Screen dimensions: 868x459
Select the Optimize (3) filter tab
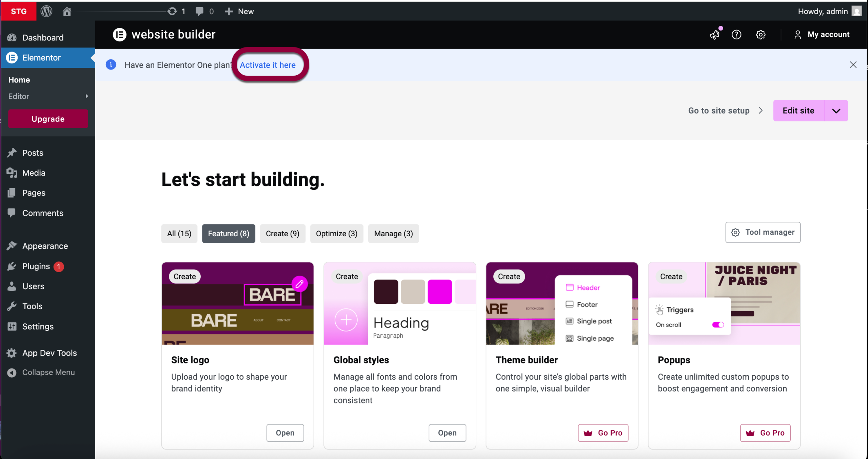pyautogui.click(x=336, y=234)
